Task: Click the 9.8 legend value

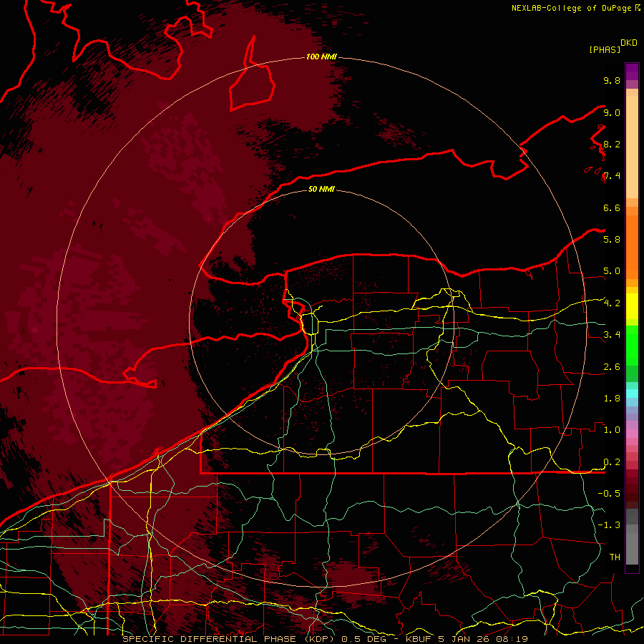Action: [612, 80]
